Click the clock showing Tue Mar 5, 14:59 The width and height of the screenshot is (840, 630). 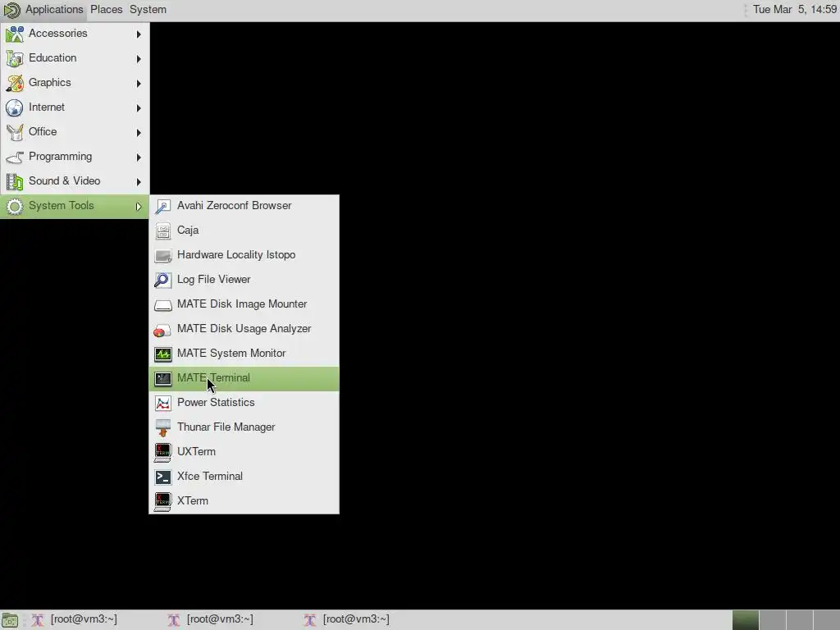pyautogui.click(x=794, y=10)
